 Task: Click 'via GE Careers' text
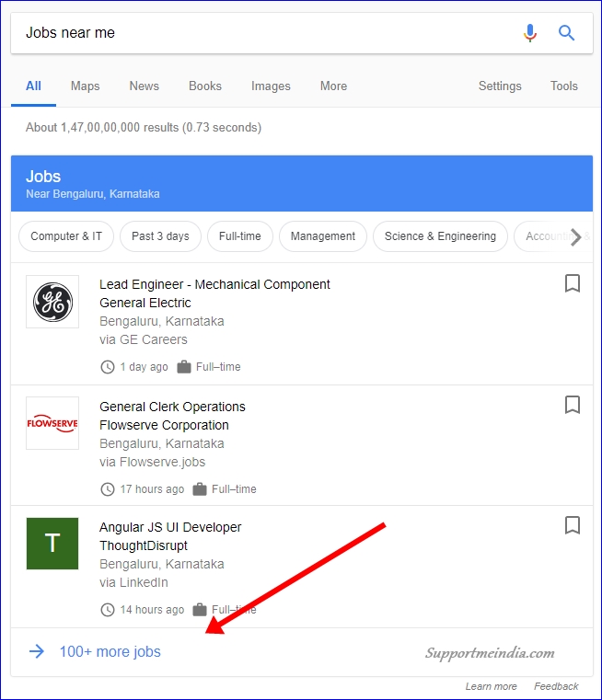144,339
